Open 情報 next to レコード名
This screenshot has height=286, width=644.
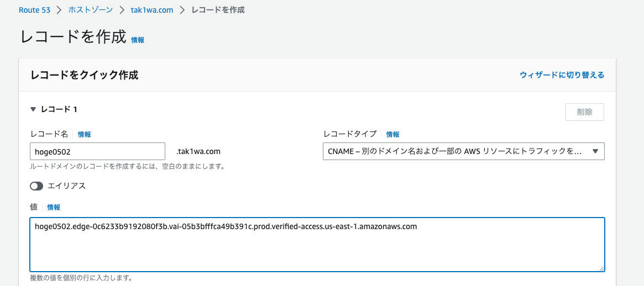84,134
